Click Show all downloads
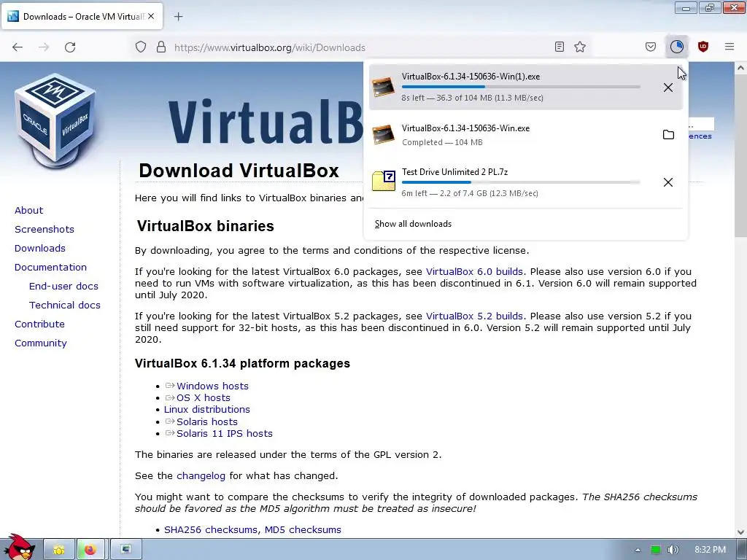The width and height of the screenshot is (747, 560). tap(413, 224)
